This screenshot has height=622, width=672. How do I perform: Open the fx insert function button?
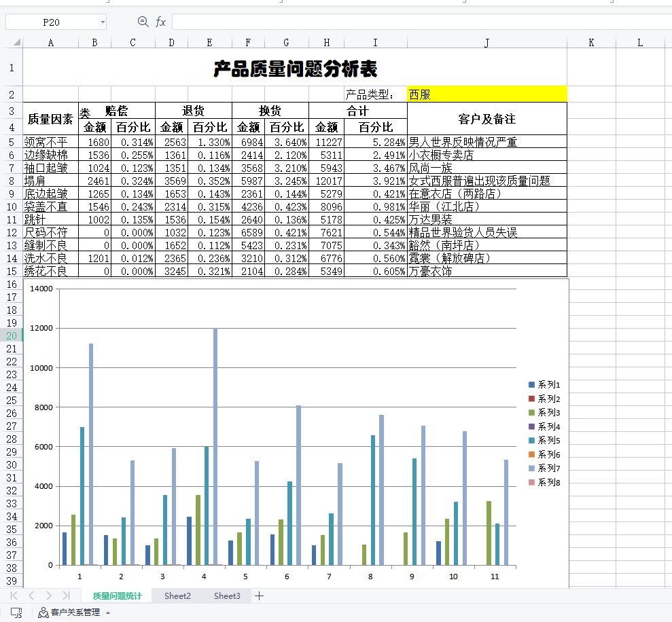pos(161,22)
